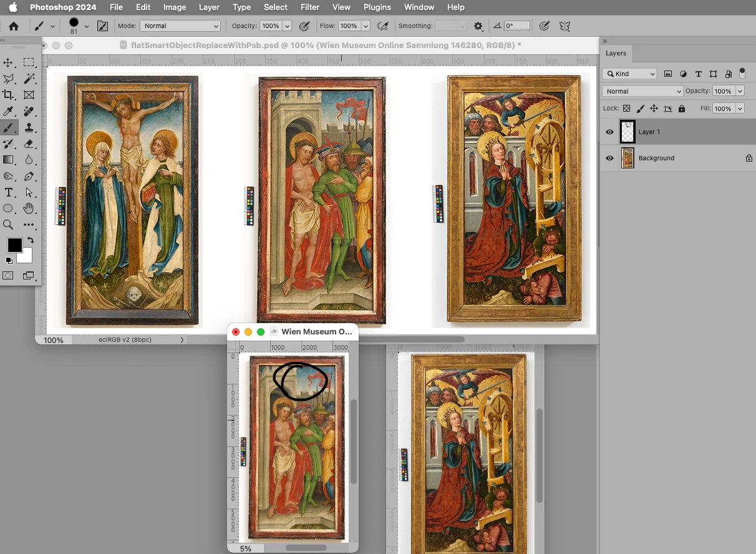
Task: Select the Polygonal Lasso tool
Action: click(x=9, y=79)
